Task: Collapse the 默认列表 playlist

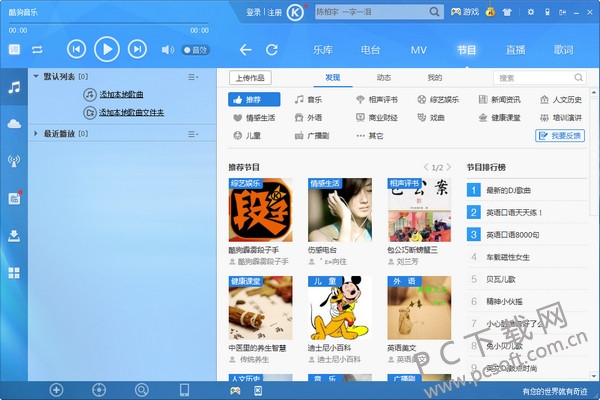Action: (36, 77)
